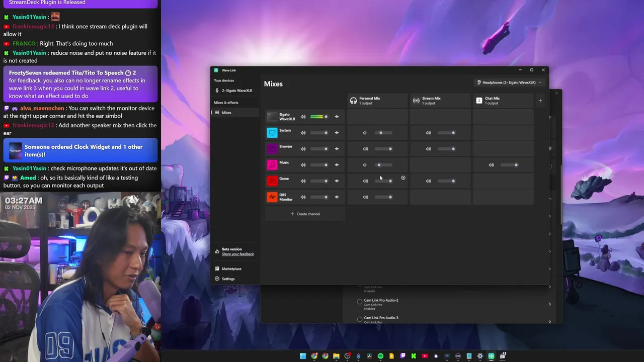This screenshot has height=362, width=644.
Task: Mute the Browser channel input
Action: coord(303,149)
